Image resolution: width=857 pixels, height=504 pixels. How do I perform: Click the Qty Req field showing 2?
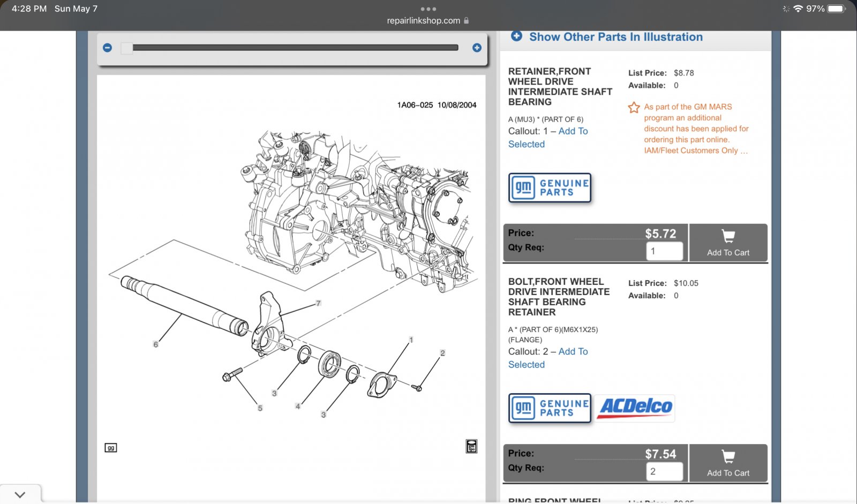664,471
